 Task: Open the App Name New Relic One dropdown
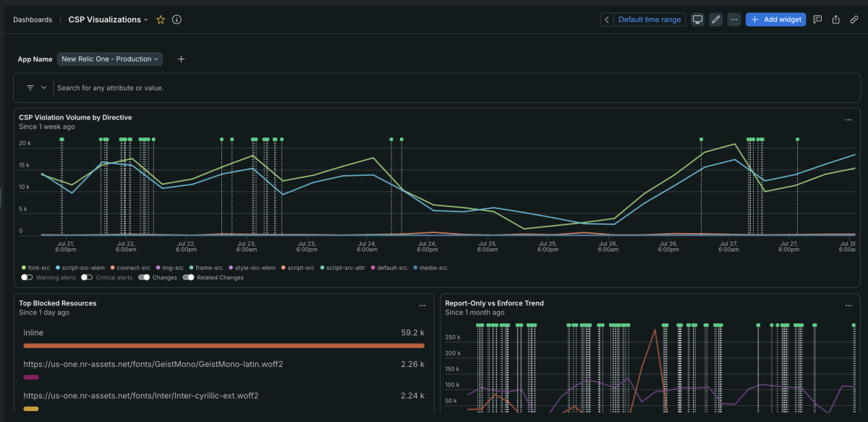click(x=110, y=59)
